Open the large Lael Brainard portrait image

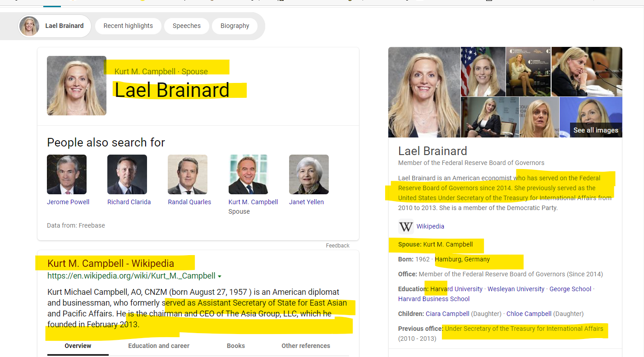tap(424, 92)
